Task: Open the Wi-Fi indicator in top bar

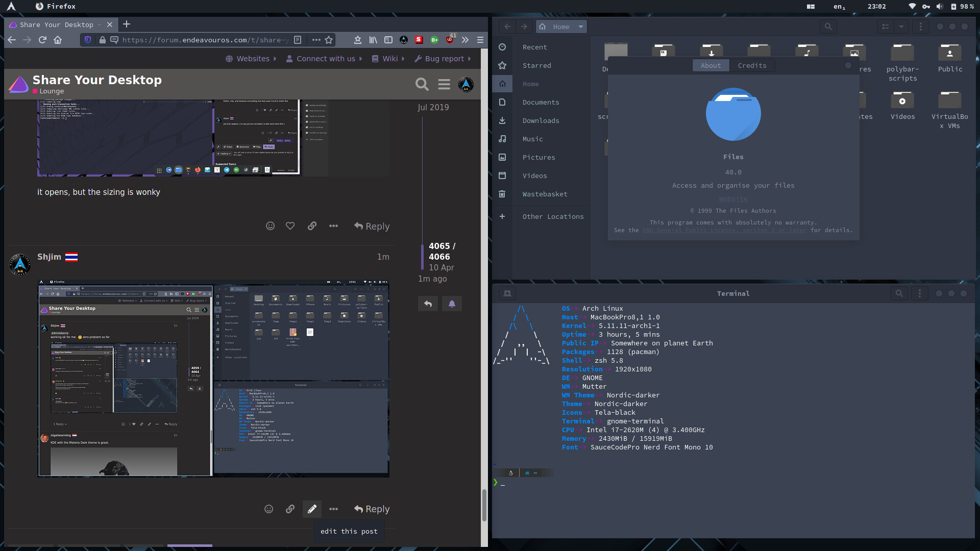Action: (912, 6)
